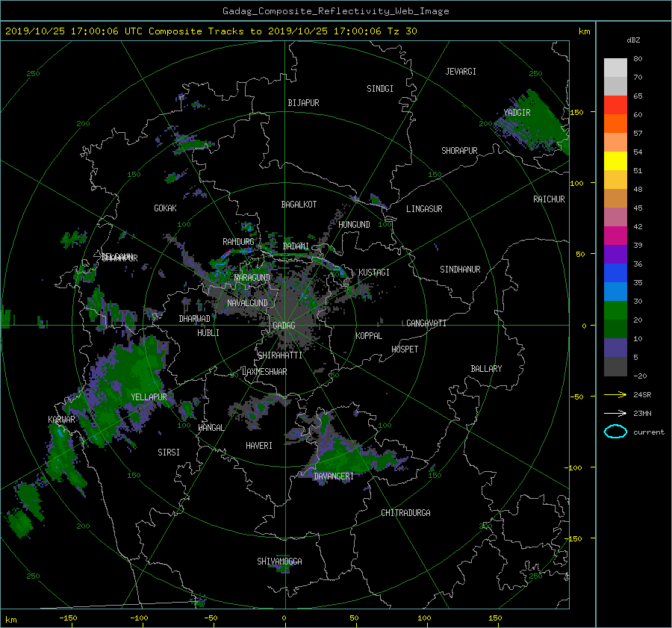The height and width of the screenshot is (628, 672).
Task: Click the '45' dBZ value in legend
Action: coord(638,208)
